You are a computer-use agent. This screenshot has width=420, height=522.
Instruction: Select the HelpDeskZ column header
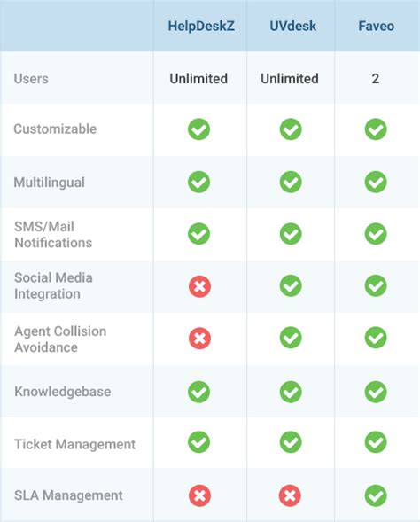[201, 26]
